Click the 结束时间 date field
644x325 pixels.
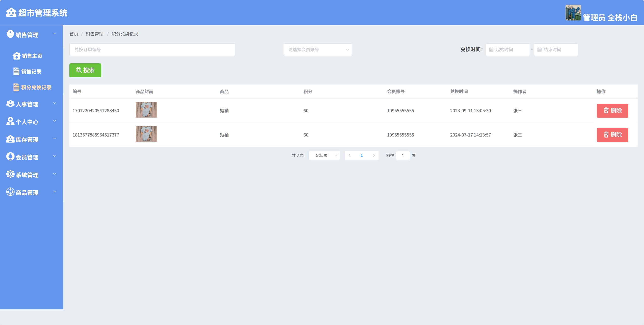(556, 50)
